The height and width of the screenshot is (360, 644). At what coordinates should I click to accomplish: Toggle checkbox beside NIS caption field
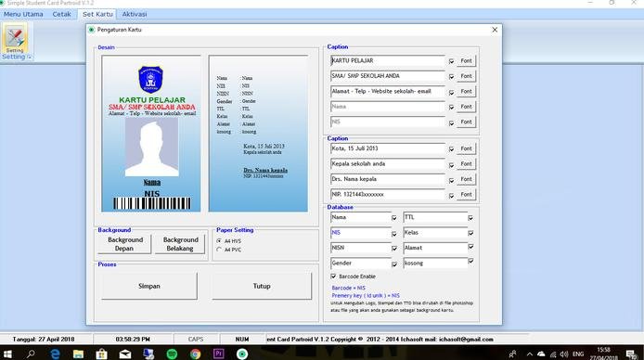point(451,123)
